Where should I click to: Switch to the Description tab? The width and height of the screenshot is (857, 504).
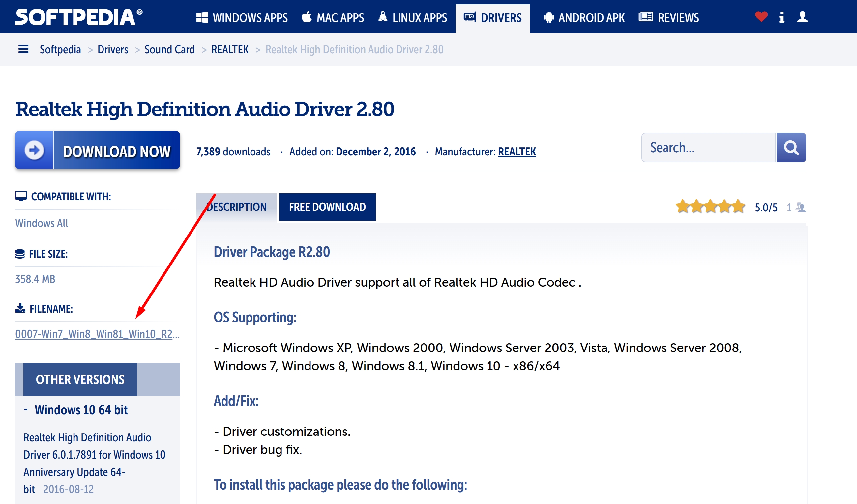236,207
